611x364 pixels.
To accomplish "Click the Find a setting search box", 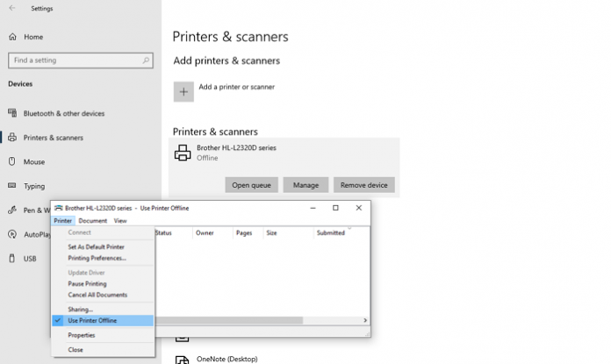I will tap(81, 61).
